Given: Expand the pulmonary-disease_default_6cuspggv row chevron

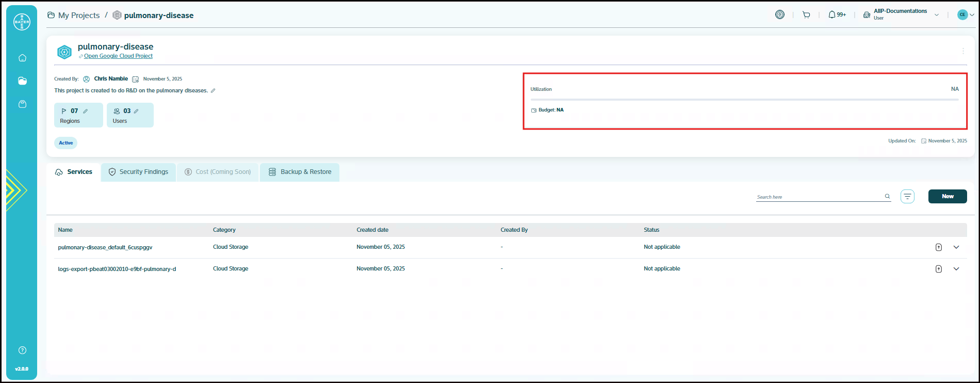Looking at the screenshot, I should coord(956,247).
